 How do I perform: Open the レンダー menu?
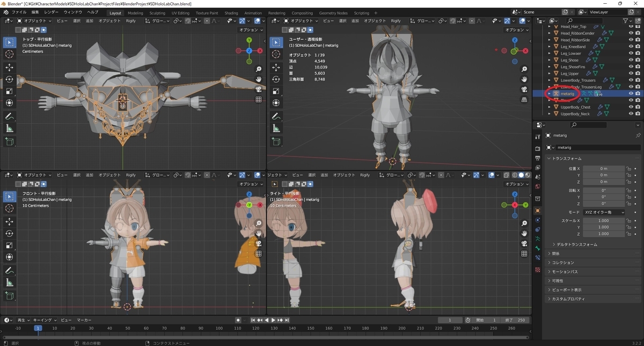coord(51,12)
